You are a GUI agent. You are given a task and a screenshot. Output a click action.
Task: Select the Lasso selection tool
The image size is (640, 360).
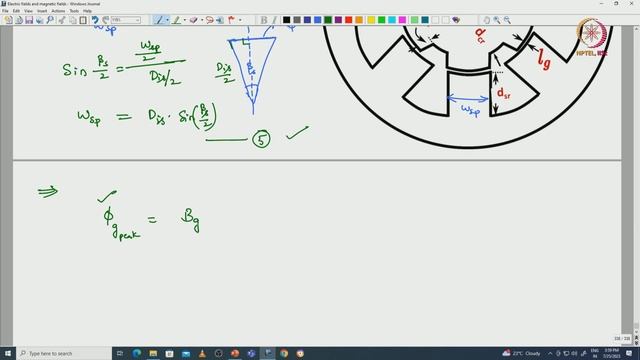click(x=209, y=20)
